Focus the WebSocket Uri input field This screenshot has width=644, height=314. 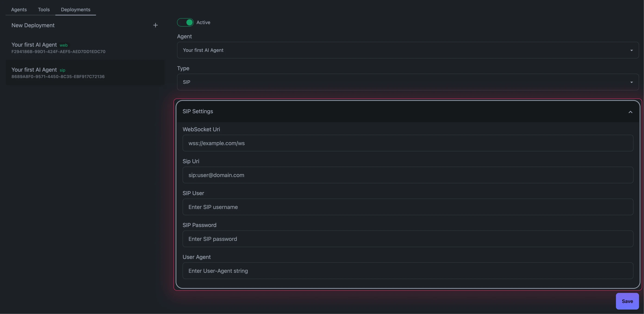408,143
